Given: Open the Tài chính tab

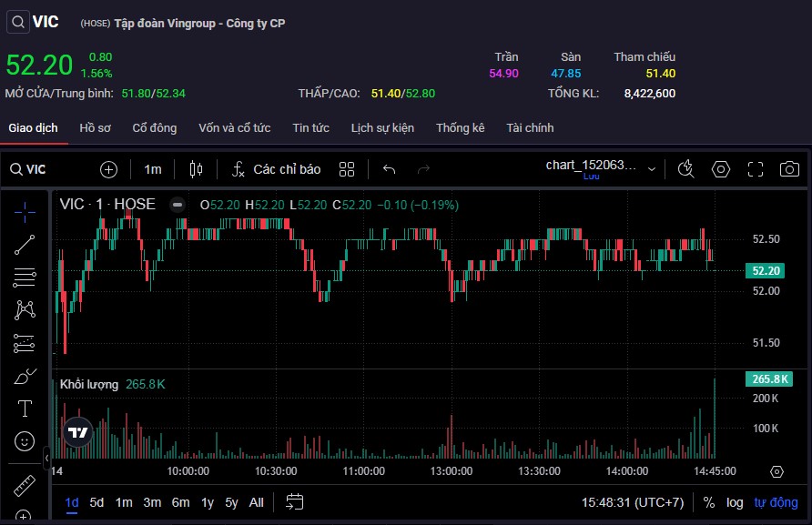Looking at the screenshot, I should click(x=530, y=128).
